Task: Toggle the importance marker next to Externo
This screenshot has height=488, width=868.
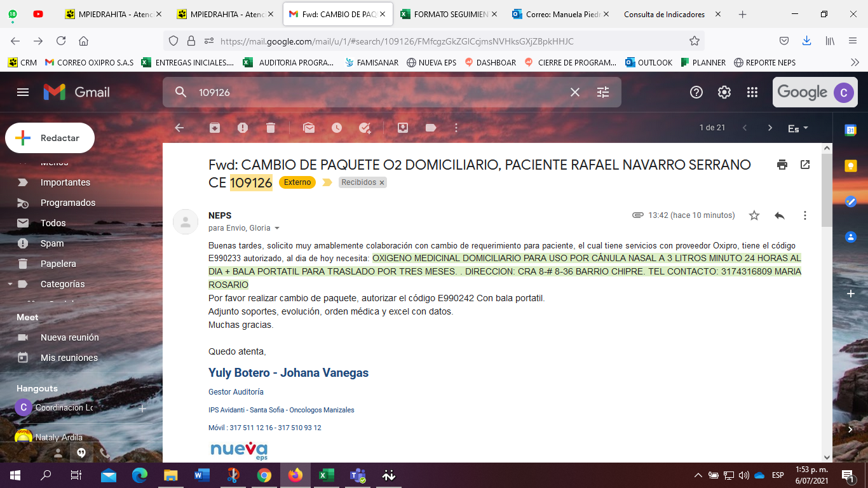Action: pyautogui.click(x=327, y=182)
